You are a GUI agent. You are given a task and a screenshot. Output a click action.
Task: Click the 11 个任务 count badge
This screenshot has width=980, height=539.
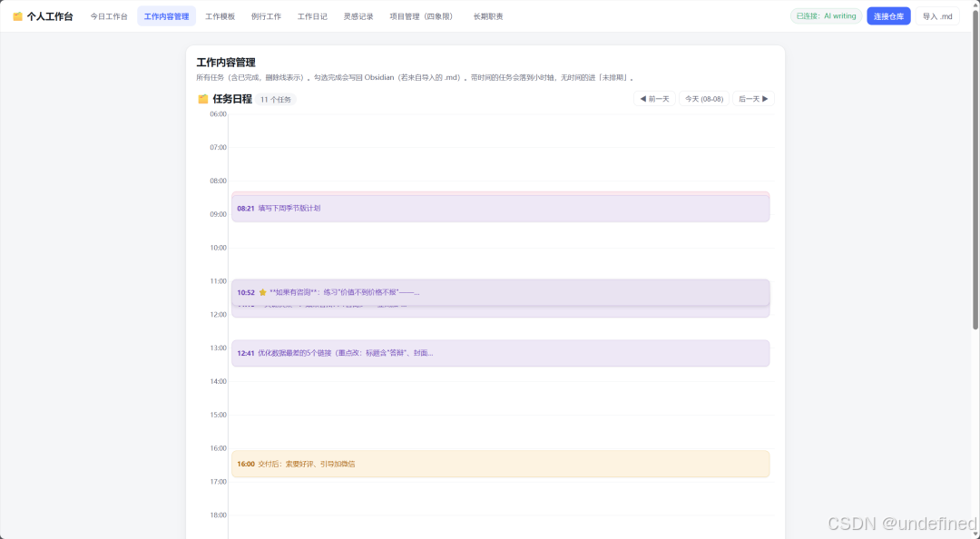coord(276,100)
